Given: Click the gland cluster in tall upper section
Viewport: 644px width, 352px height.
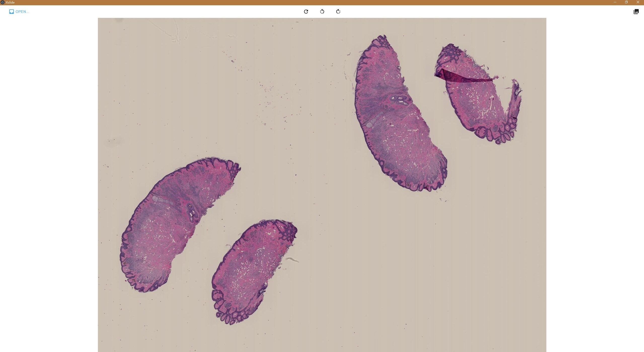Looking at the screenshot, I should (x=400, y=99).
